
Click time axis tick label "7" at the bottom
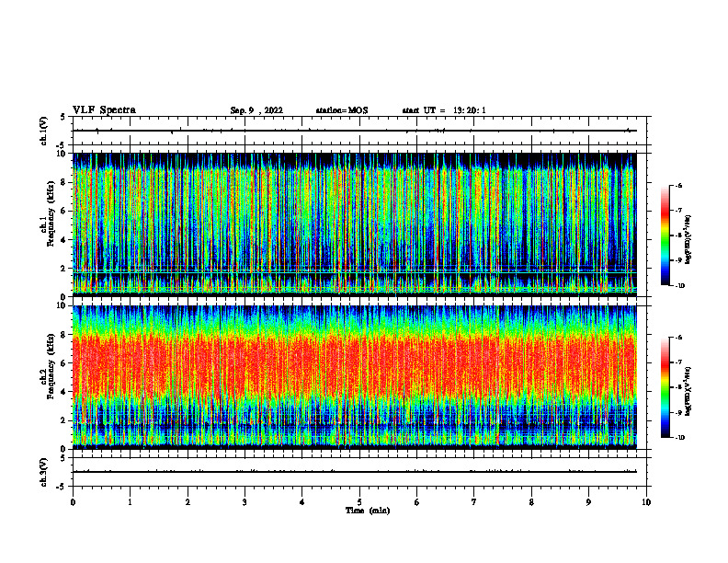click(474, 502)
